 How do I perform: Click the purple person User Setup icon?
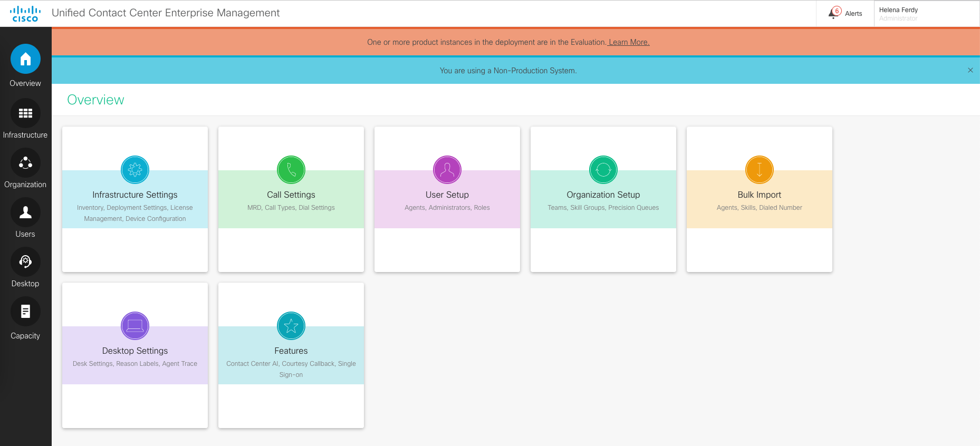pos(447,170)
